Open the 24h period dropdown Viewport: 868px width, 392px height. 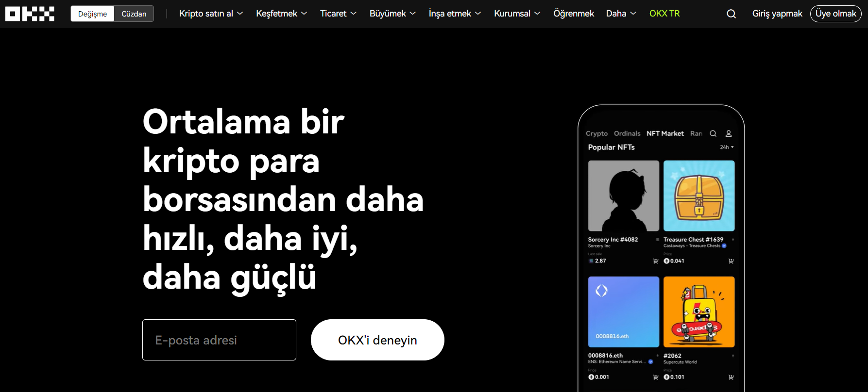[x=727, y=147]
